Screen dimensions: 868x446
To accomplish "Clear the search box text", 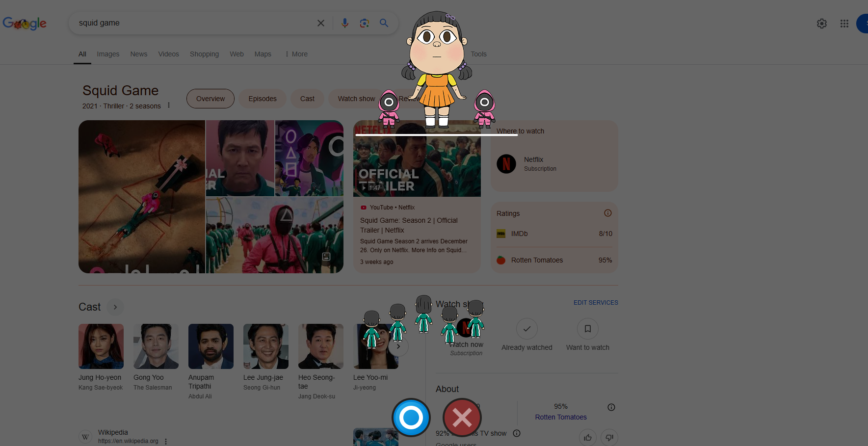I will tap(321, 23).
